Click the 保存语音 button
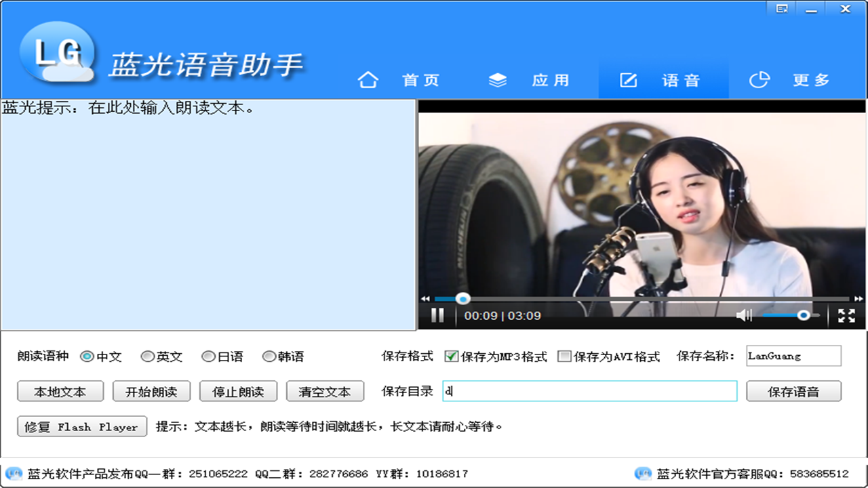 793,391
